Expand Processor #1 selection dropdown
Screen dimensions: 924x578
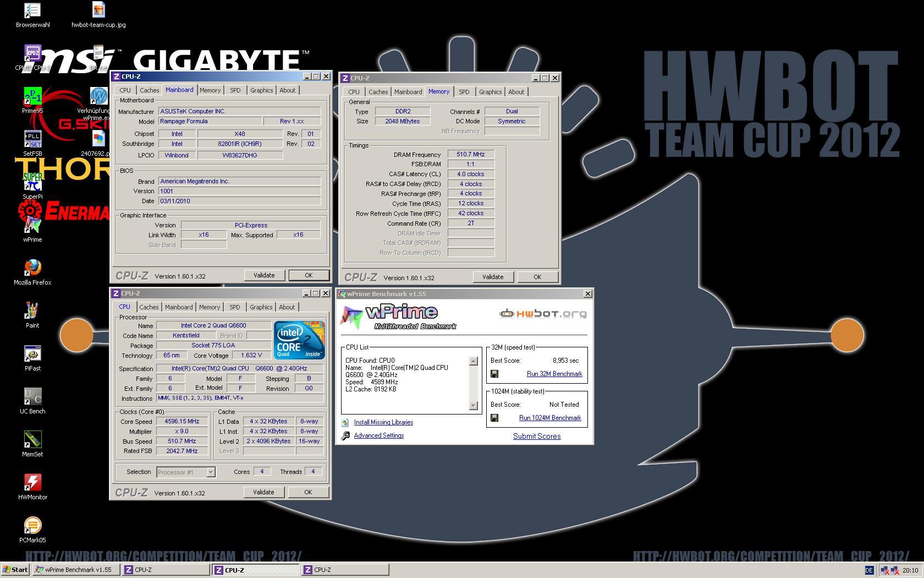(211, 472)
